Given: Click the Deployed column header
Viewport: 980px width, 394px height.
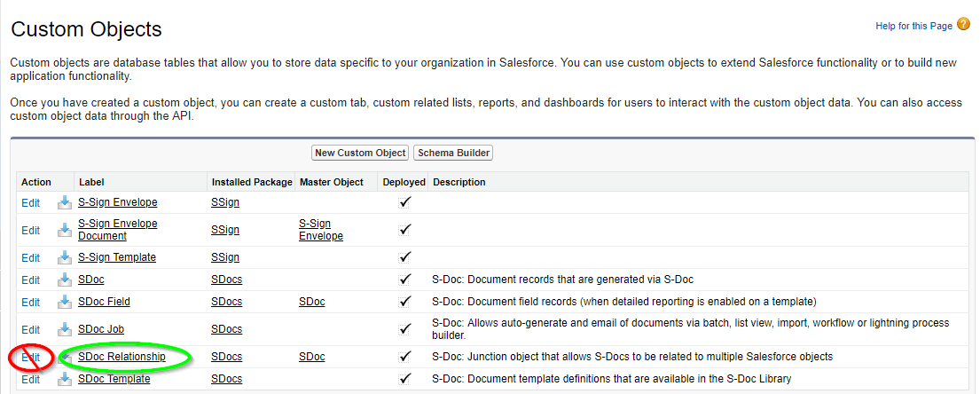Looking at the screenshot, I should 404,182.
